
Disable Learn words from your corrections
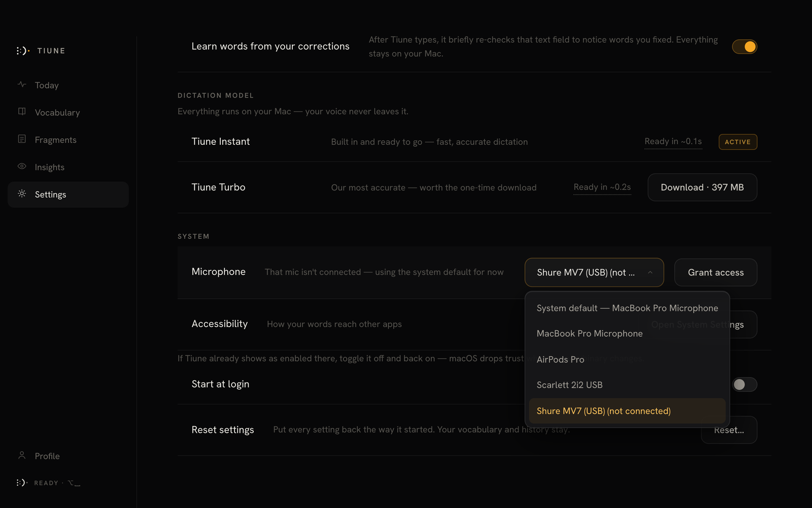tap(745, 47)
